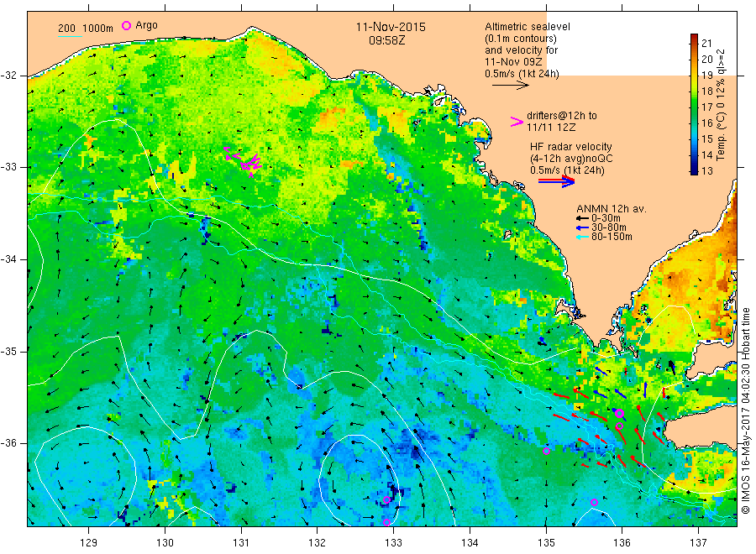Click the blue ANMN 30-80m legend arrow

point(582,227)
